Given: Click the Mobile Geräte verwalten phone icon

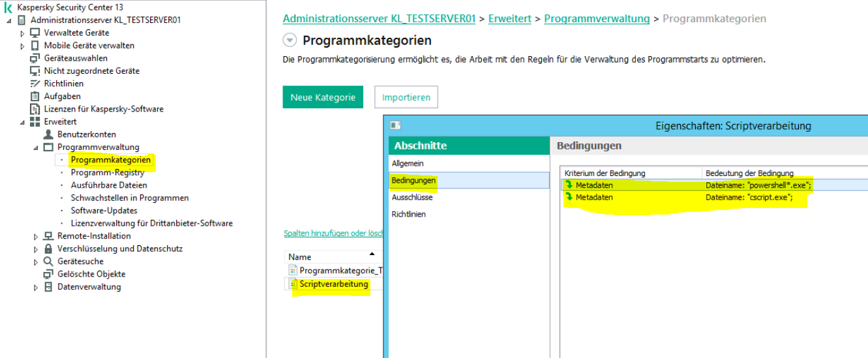Looking at the screenshot, I should click(35, 46).
